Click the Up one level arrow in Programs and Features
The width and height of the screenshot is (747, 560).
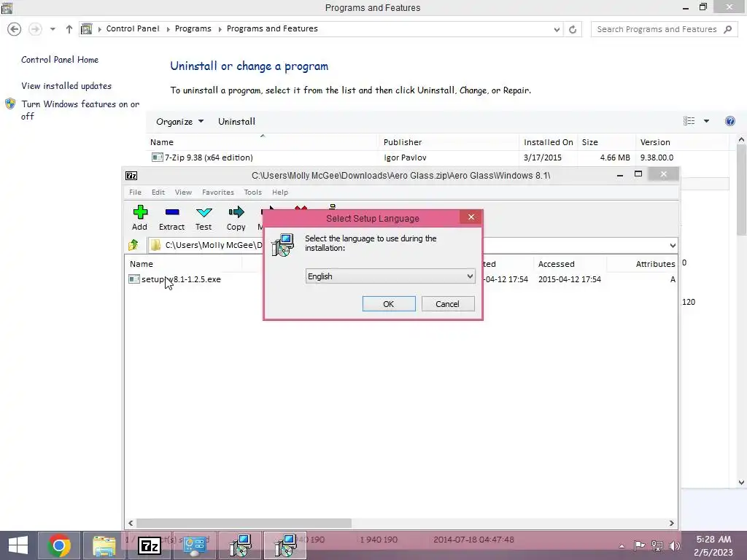coord(69,29)
